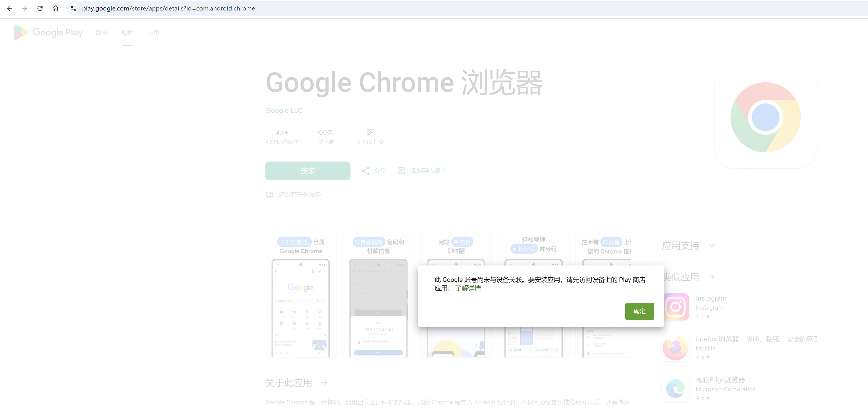Click the share icon next to 分享
Image resolution: width=868 pixels, height=408 pixels.
click(x=366, y=171)
